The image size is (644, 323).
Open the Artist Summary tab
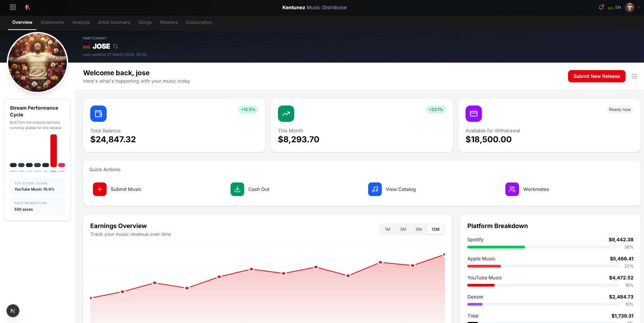click(x=114, y=22)
